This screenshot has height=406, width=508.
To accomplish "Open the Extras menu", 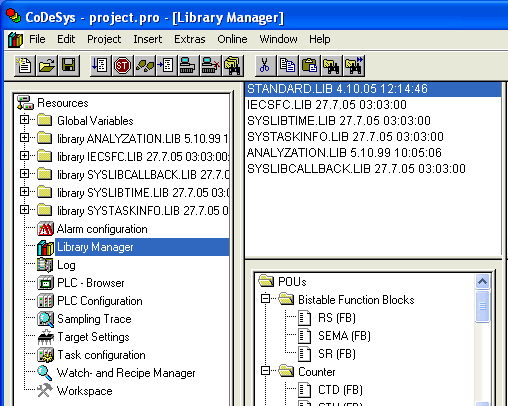I will [x=190, y=39].
